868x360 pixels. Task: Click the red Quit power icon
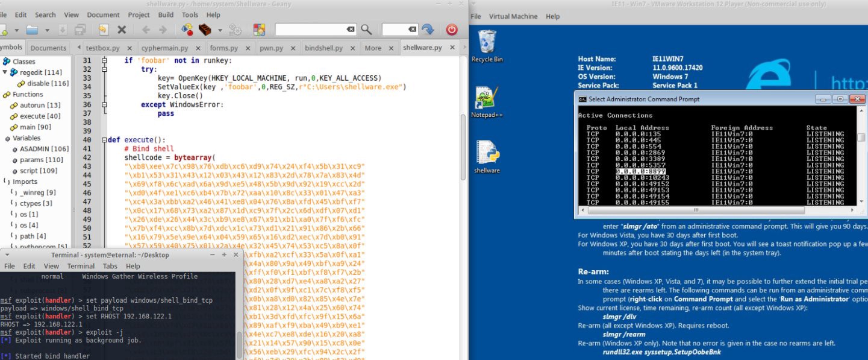click(x=452, y=29)
